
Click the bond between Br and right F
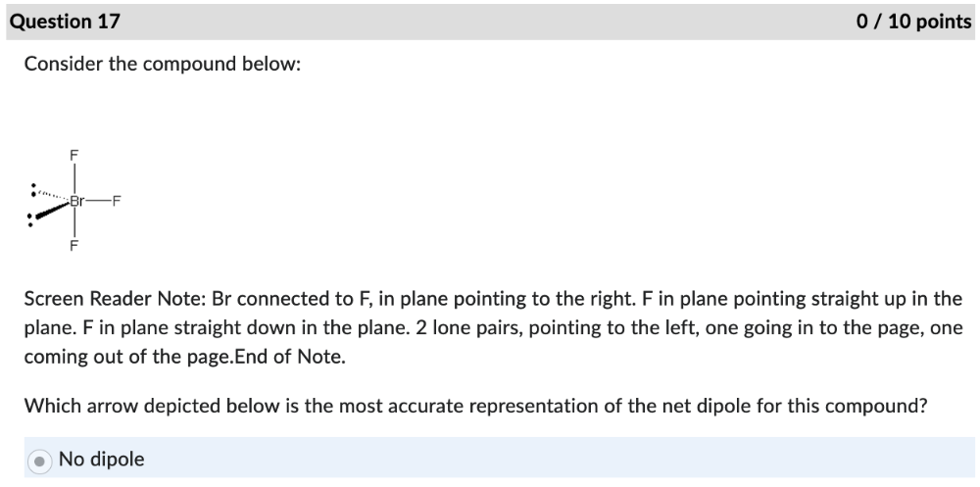[98, 201]
